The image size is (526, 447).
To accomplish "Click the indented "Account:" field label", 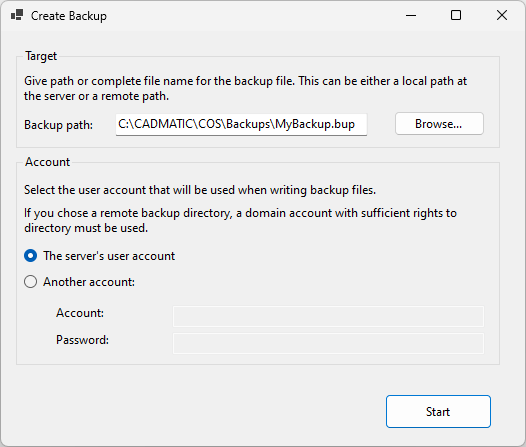I will coord(80,313).
